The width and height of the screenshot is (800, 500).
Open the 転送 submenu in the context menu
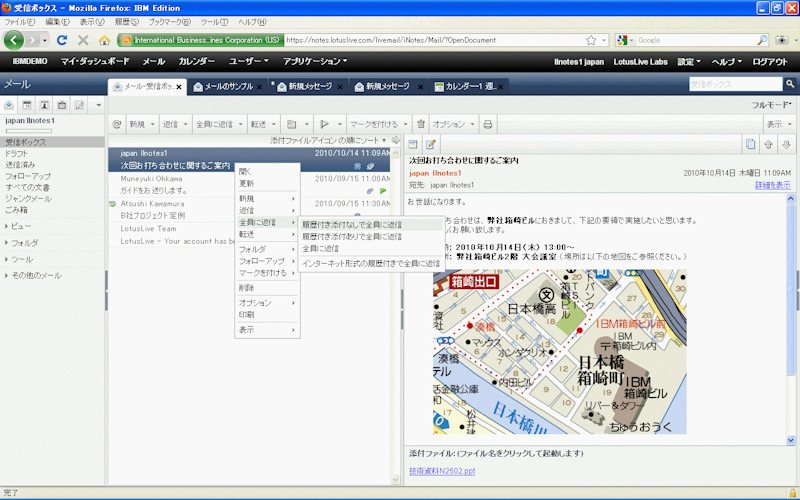267,234
